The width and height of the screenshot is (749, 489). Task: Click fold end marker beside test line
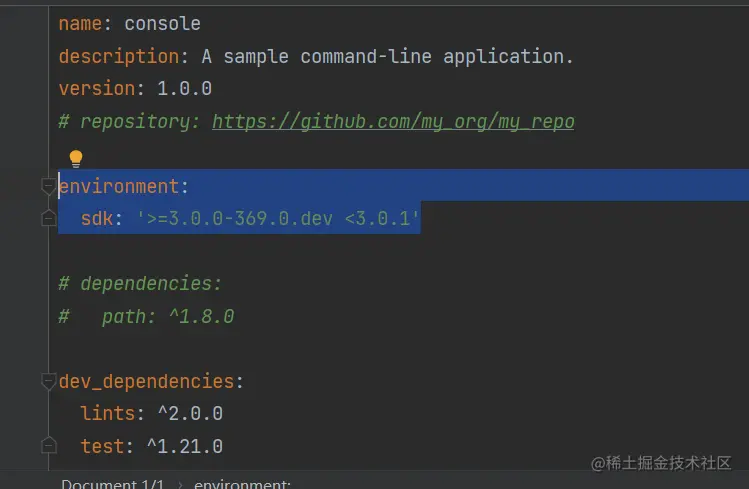click(48, 446)
